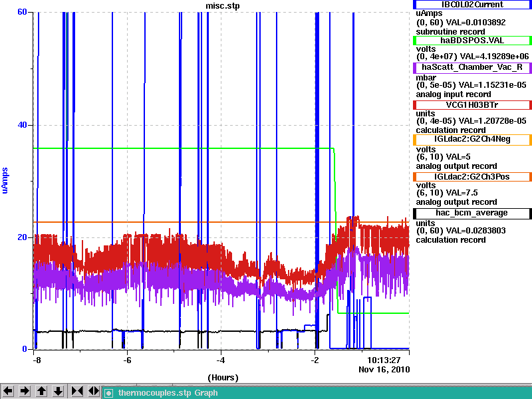This screenshot has height=399, width=532.
Task: Zoom out time axis with outward arrows
Action: tap(94, 391)
